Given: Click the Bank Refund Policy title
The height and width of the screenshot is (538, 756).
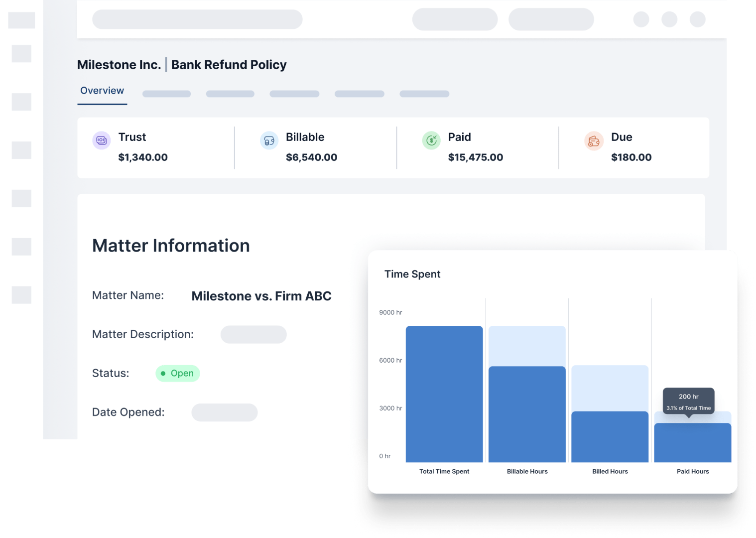Looking at the screenshot, I should pos(229,64).
